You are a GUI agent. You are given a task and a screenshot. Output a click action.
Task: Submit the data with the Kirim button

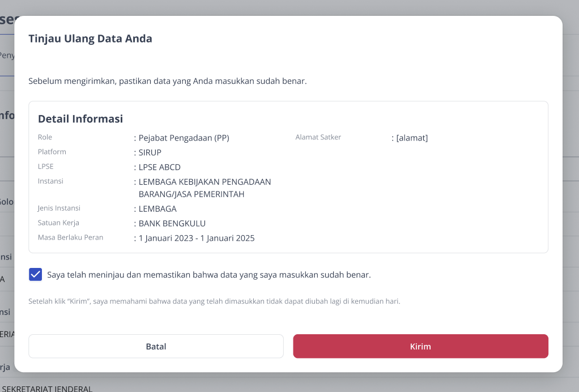pos(420,346)
